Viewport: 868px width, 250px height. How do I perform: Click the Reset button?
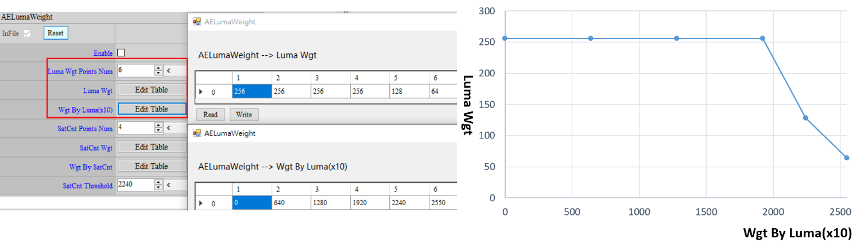[x=56, y=33]
